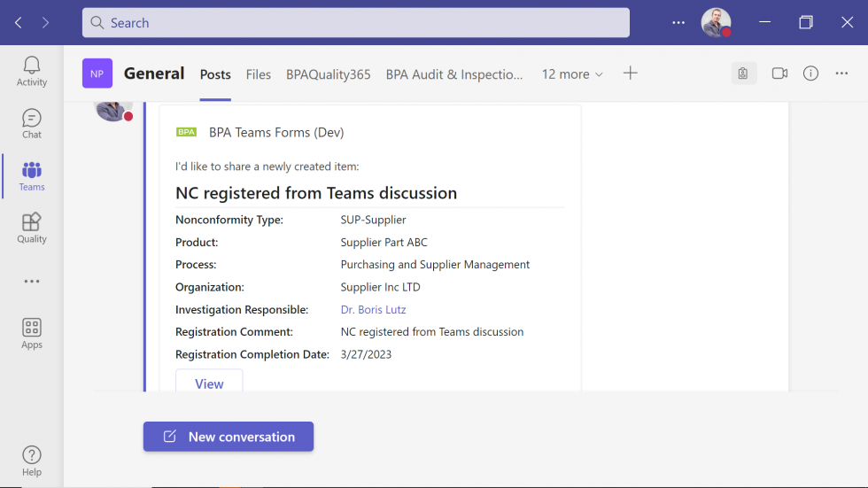Open the Activity feed bell icon
Image resolution: width=868 pixels, height=488 pixels.
point(32,71)
